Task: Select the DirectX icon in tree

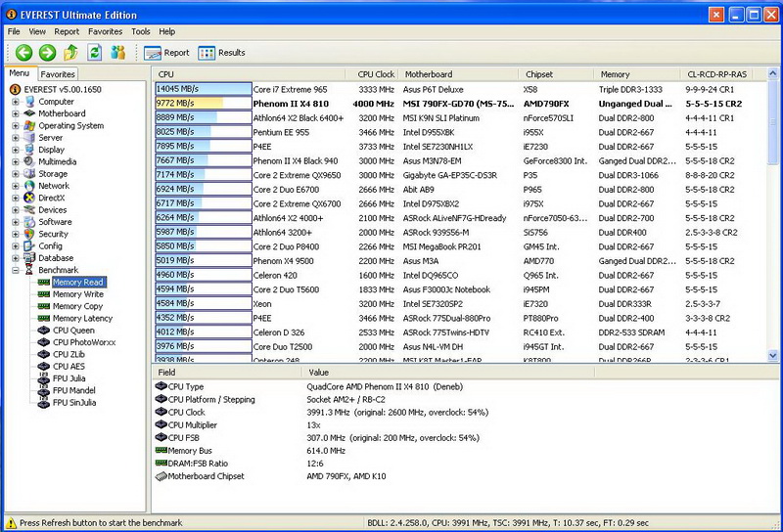Action: (x=29, y=198)
